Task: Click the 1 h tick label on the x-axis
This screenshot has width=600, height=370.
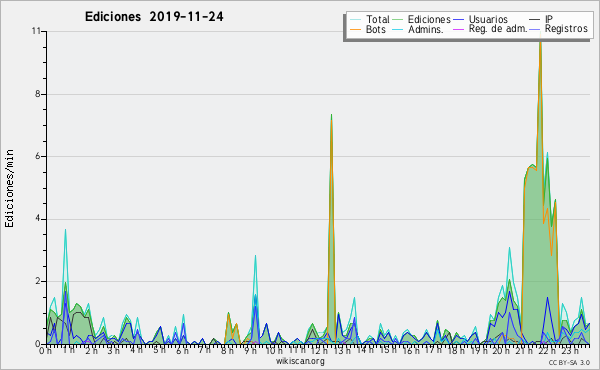Action: pyautogui.click(x=68, y=350)
